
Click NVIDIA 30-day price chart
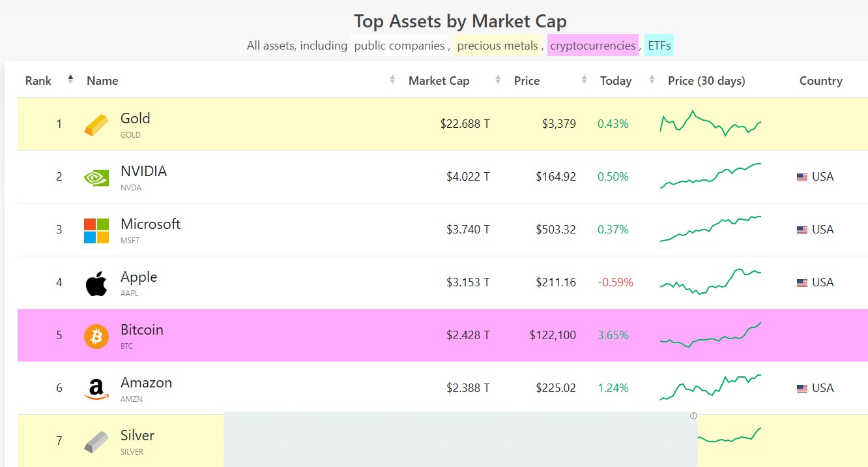[710, 176]
